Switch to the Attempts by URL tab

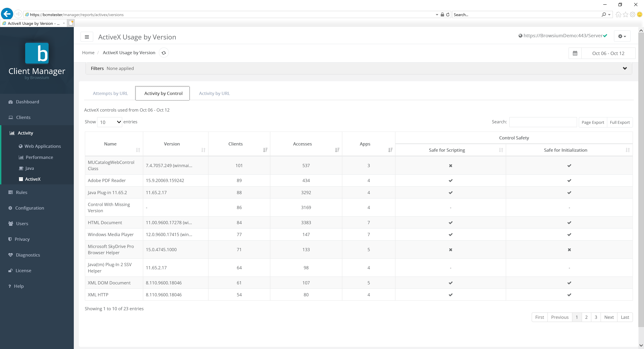(x=110, y=93)
